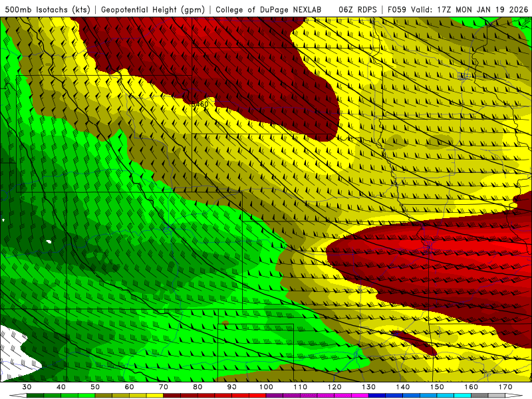Click the '140' value on the color scale
The width and height of the screenshot is (532, 399).
coord(403,387)
